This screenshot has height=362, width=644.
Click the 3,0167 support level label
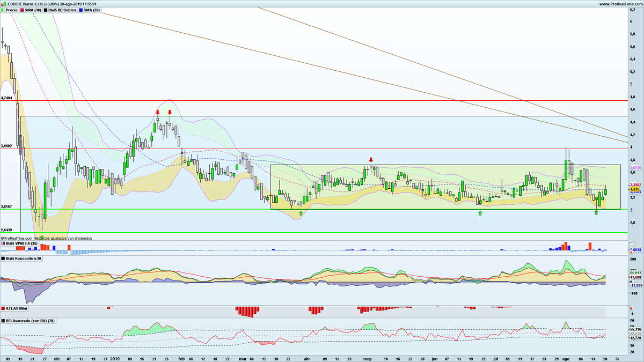click(x=7, y=206)
